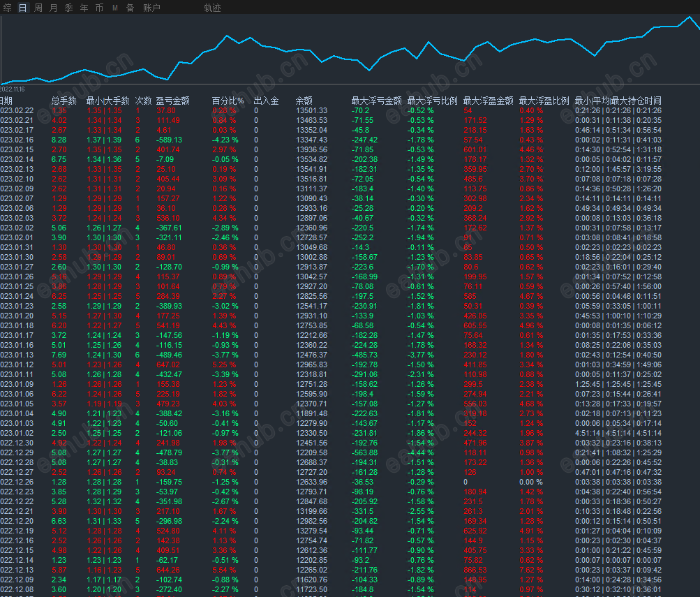Click the 最大浮盈比例 column header
Viewport: 700px width, 597px height.
coord(544,101)
